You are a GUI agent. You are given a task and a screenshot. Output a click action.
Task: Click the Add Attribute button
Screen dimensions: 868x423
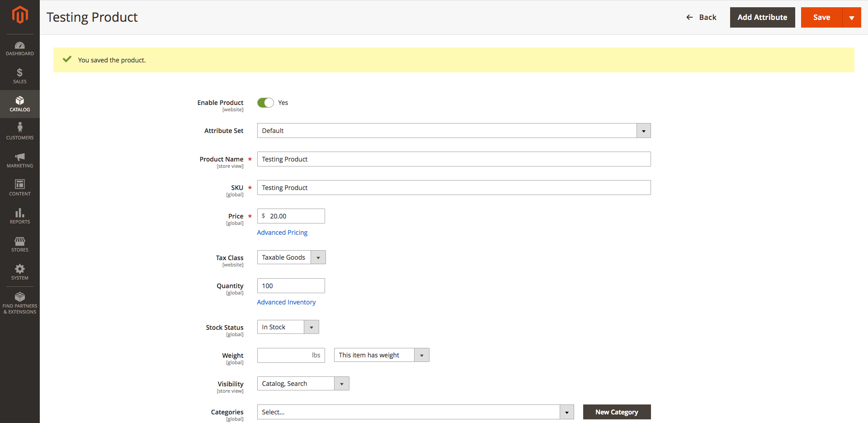point(762,18)
